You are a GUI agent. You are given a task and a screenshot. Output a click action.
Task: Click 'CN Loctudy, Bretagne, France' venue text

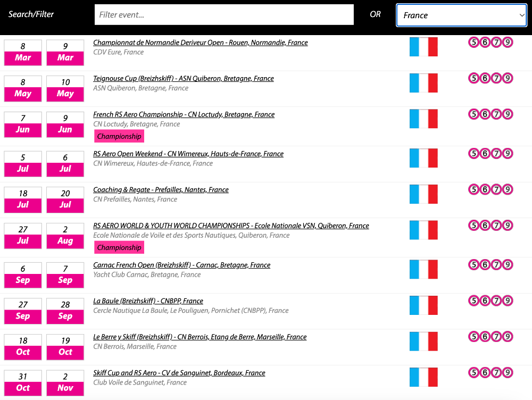(x=136, y=124)
